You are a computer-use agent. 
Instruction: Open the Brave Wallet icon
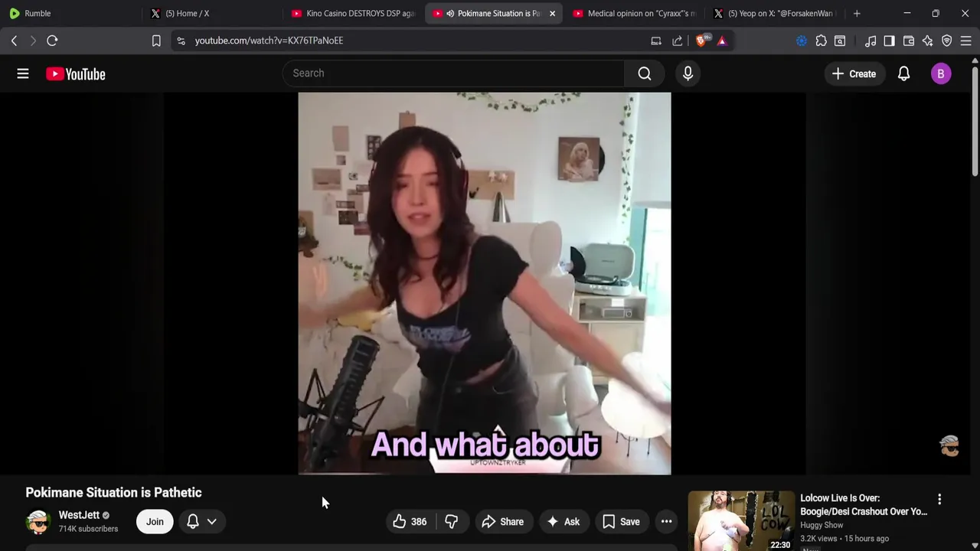(909, 41)
